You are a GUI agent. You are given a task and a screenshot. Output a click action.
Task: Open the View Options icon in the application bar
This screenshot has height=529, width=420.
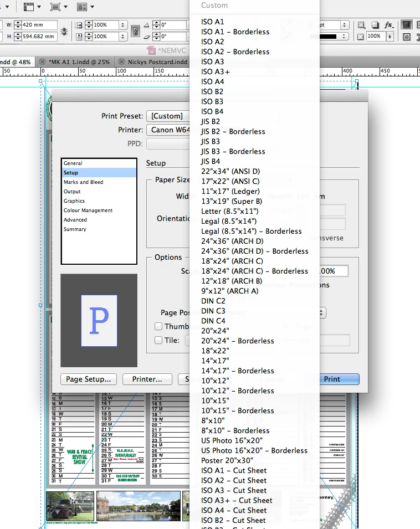pyautogui.click(x=29, y=7)
